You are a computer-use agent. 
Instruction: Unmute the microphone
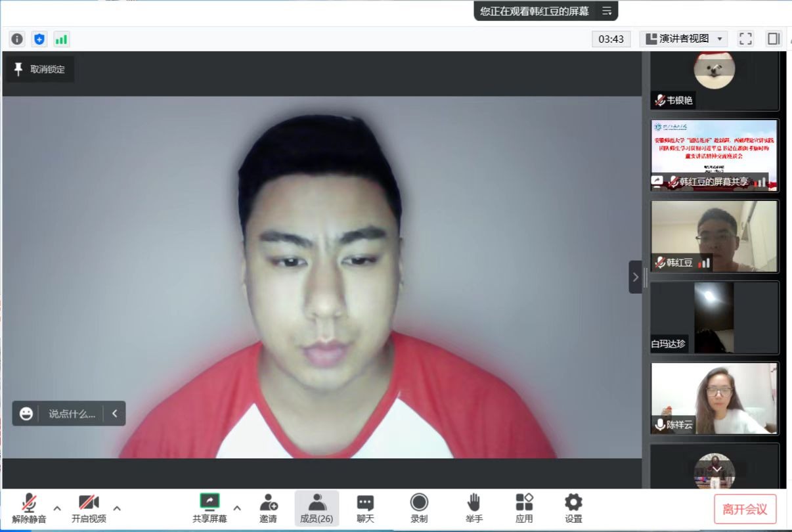pos(29,508)
